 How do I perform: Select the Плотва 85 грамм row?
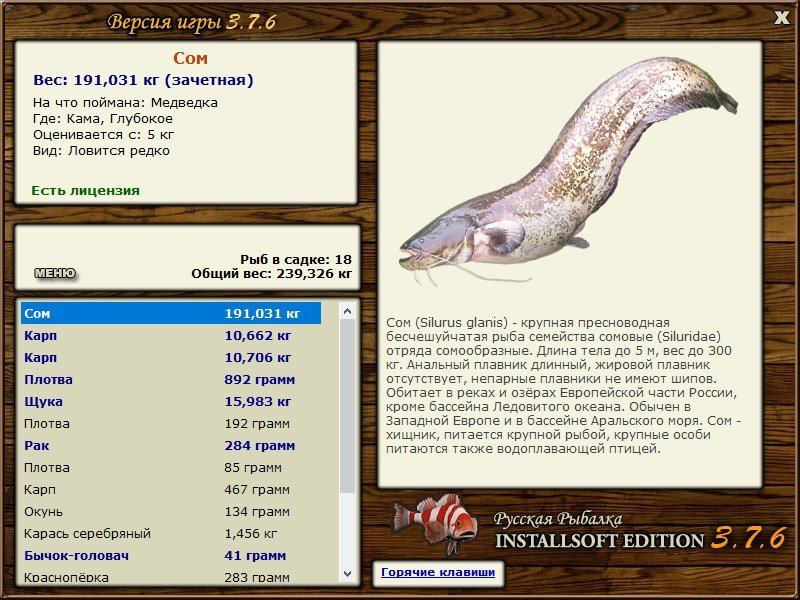171,467
